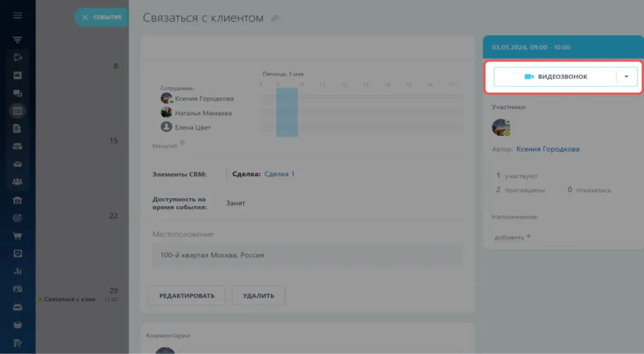Open the robot automation icon in sidebar

point(17,307)
